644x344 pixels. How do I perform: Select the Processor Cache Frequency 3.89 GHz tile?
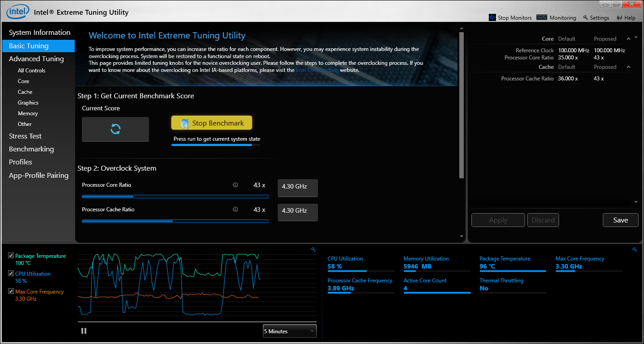pos(361,287)
